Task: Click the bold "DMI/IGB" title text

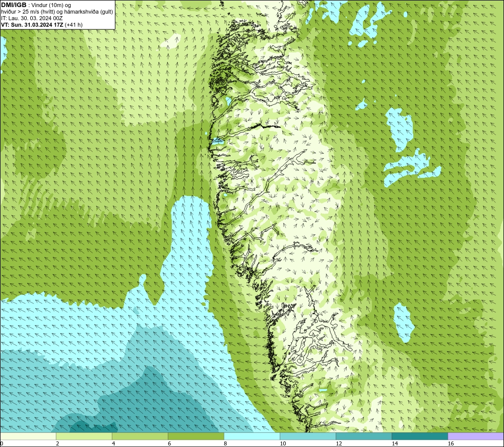Action: click(14, 5)
